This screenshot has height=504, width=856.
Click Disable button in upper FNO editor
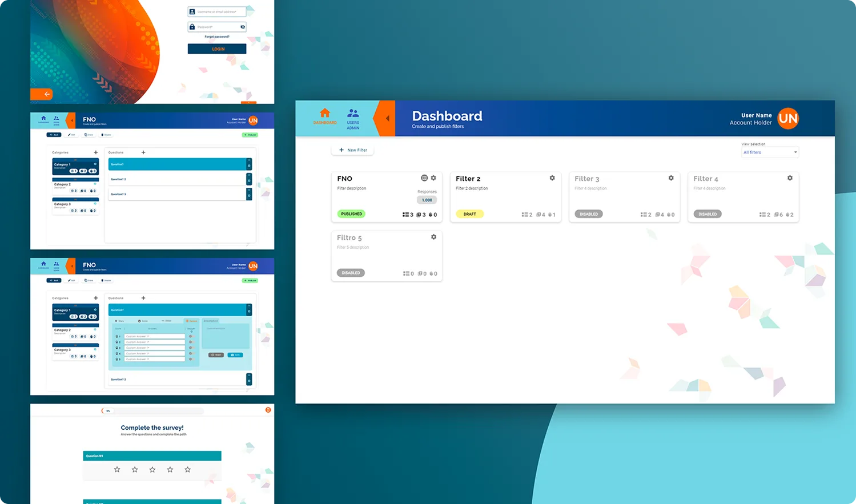point(106,135)
